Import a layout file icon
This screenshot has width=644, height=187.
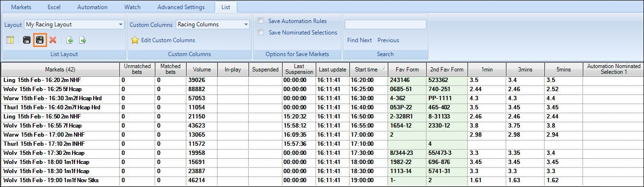(x=70, y=40)
